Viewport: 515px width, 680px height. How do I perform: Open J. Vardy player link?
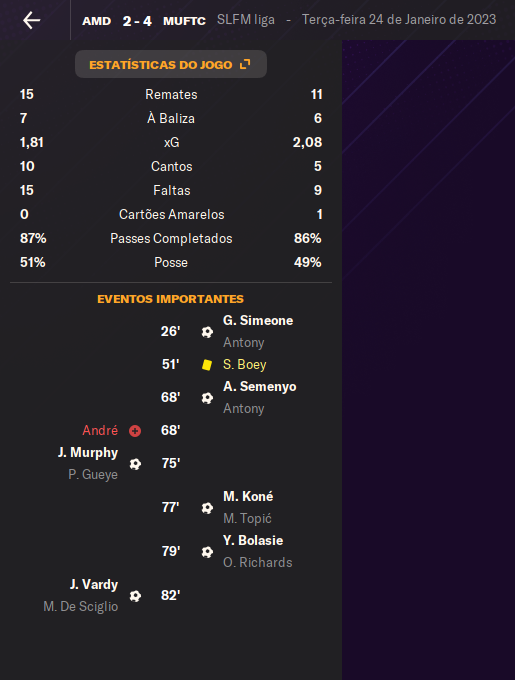pyautogui.click(x=94, y=585)
